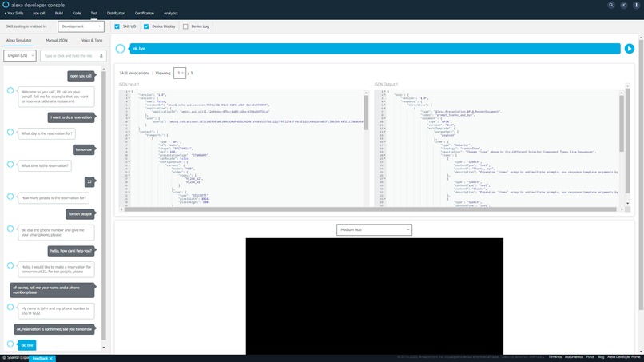This screenshot has height=362, width=644.
Task: Click the Alexa ring next to final 'ok, bye' bubble
Action: pyautogui.click(x=10, y=344)
